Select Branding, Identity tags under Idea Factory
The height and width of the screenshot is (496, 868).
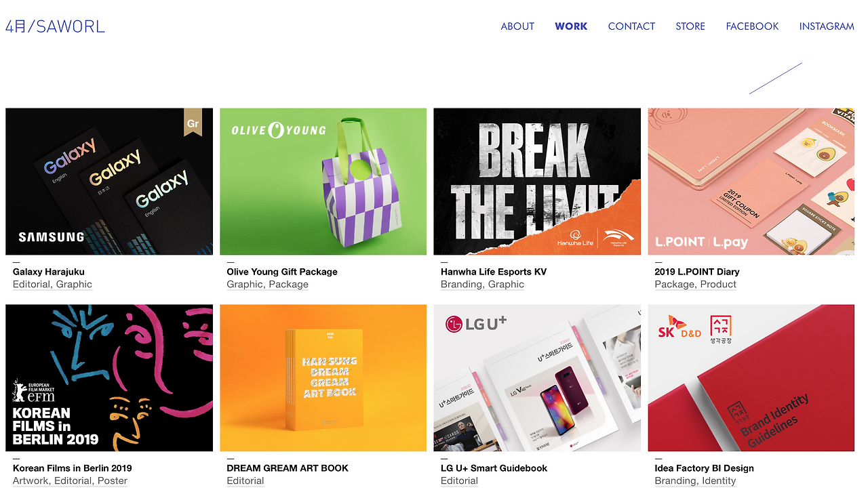pyautogui.click(x=695, y=481)
